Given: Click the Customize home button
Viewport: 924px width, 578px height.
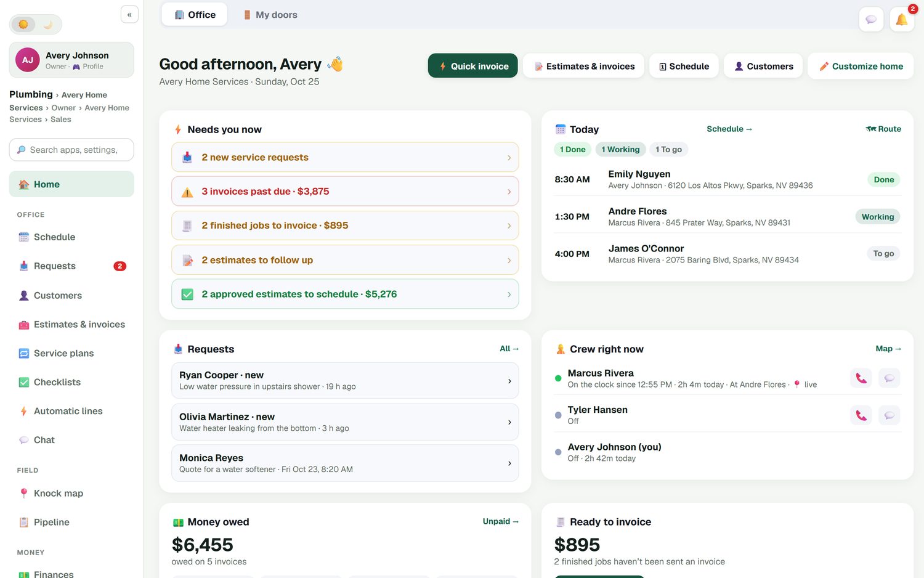Looking at the screenshot, I should tap(861, 66).
